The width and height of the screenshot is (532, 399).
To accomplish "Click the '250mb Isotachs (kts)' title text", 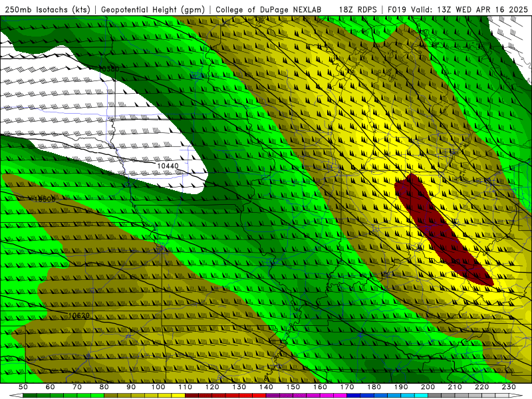I will click(47, 9).
